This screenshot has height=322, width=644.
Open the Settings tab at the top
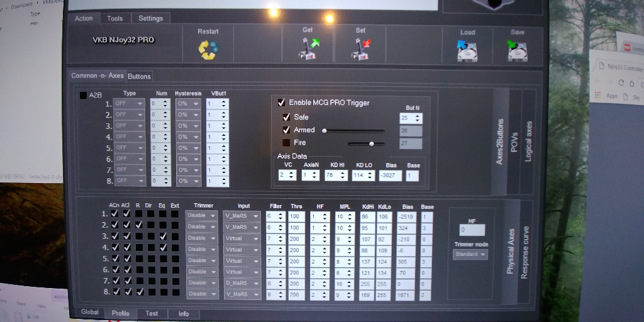(150, 18)
